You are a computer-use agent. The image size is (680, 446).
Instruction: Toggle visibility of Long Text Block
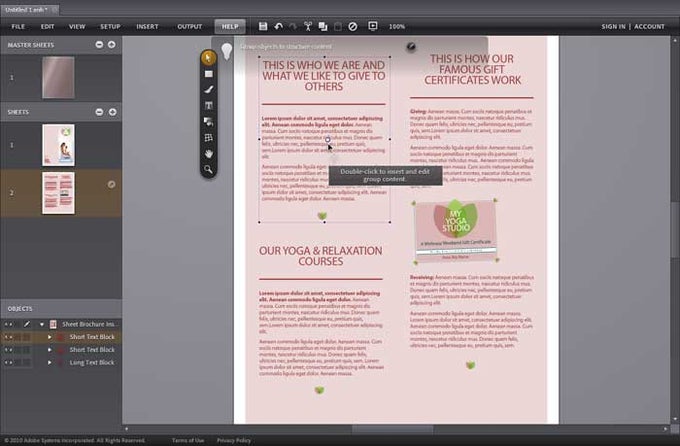pos(8,362)
